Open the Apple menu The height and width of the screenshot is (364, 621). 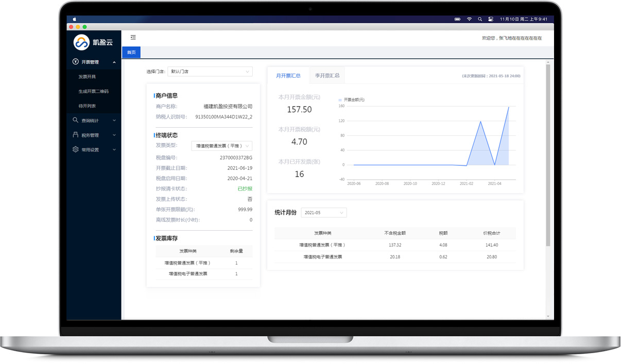click(74, 19)
